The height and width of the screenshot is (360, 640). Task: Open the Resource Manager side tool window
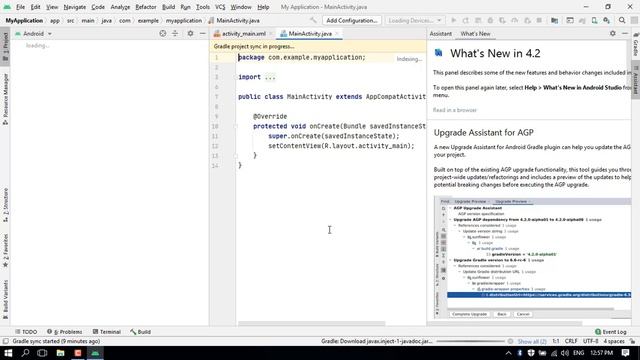pyautogui.click(x=5, y=99)
